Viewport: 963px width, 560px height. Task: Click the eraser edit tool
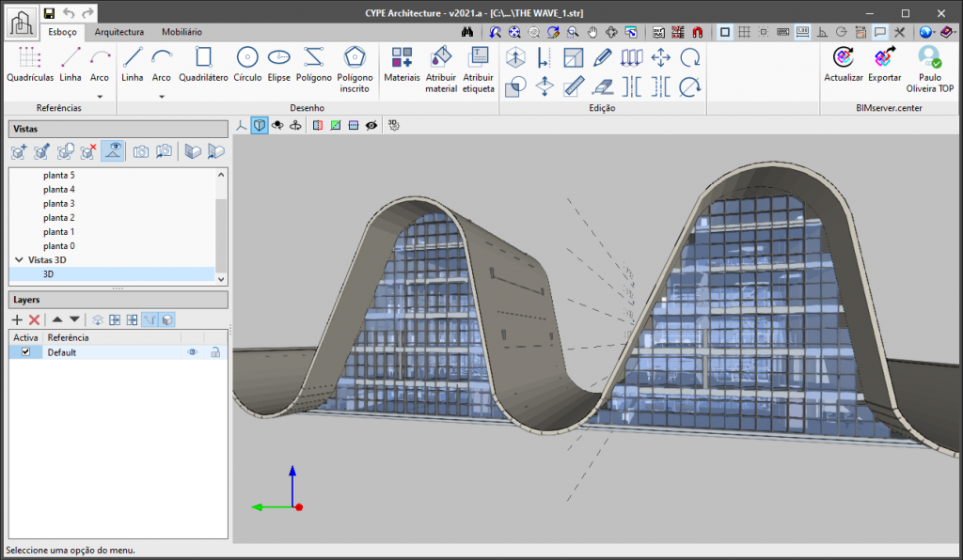(x=603, y=86)
